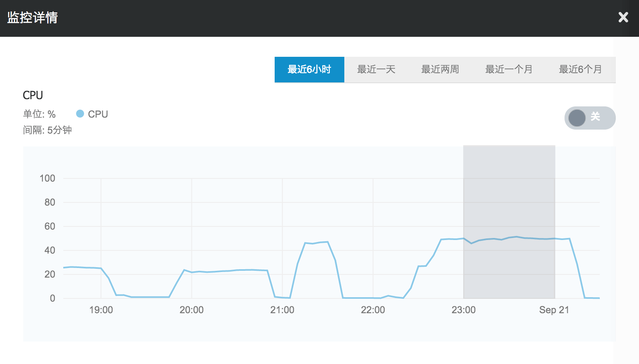
Task: Click the CPU legend label
Action: tap(98, 114)
